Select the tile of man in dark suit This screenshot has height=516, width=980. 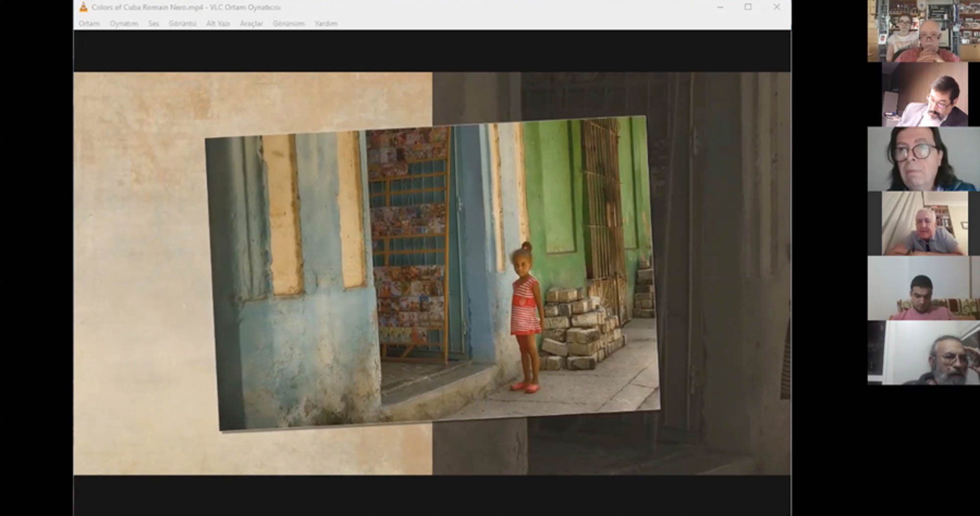[x=924, y=95]
